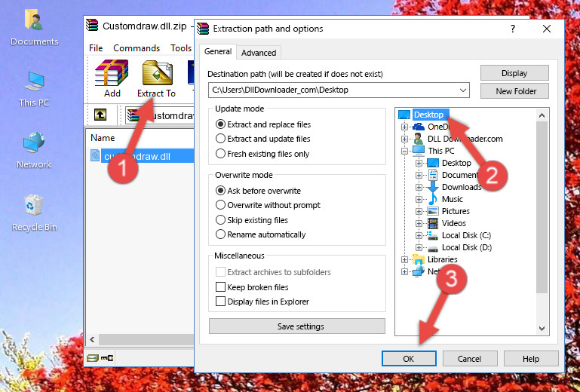Expand the Local Disk (C:) node
Image resolution: width=580 pixels, height=392 pixels.
[419, 235]
